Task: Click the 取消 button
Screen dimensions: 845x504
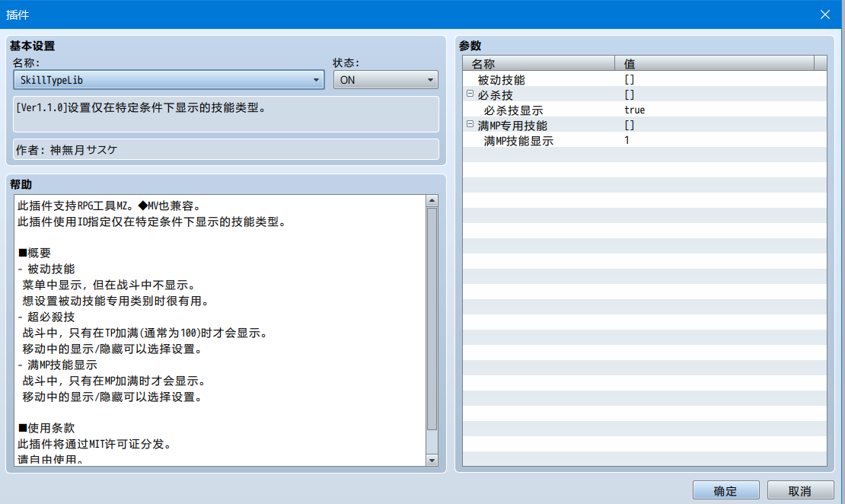Action: pos(800,490)
